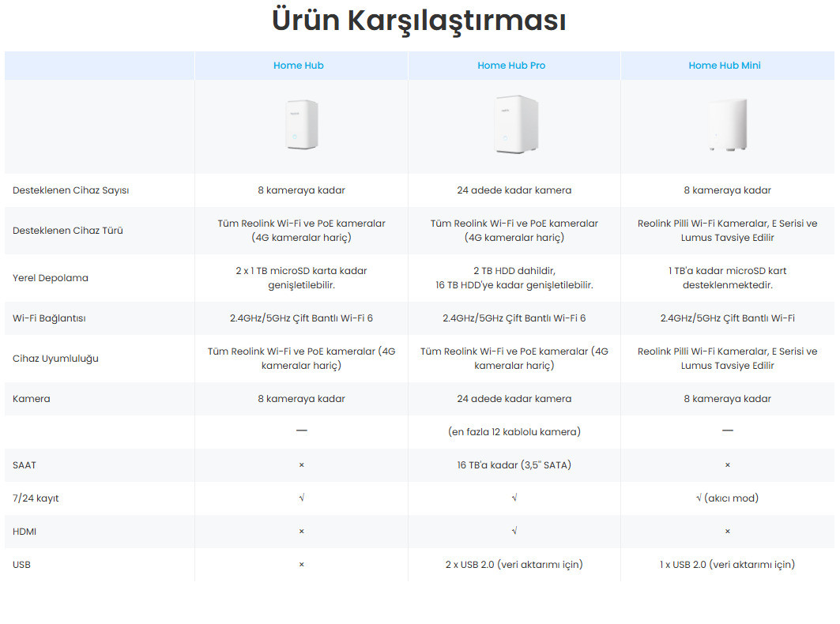Click "16 TB'a kadar (3,5" SATA)" cell
Screen dimensions: 840x624
pyautogui.click(x=514, y=465)
